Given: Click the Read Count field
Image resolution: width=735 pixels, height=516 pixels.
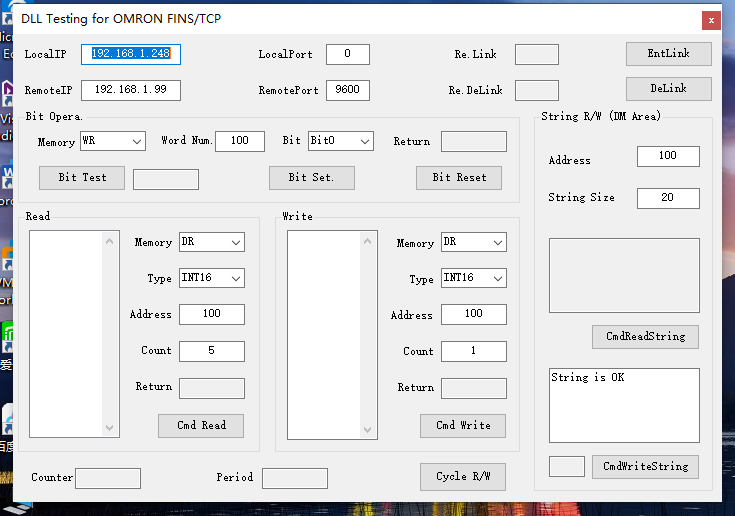Looking at the screenshot, I should pos(212,351).
